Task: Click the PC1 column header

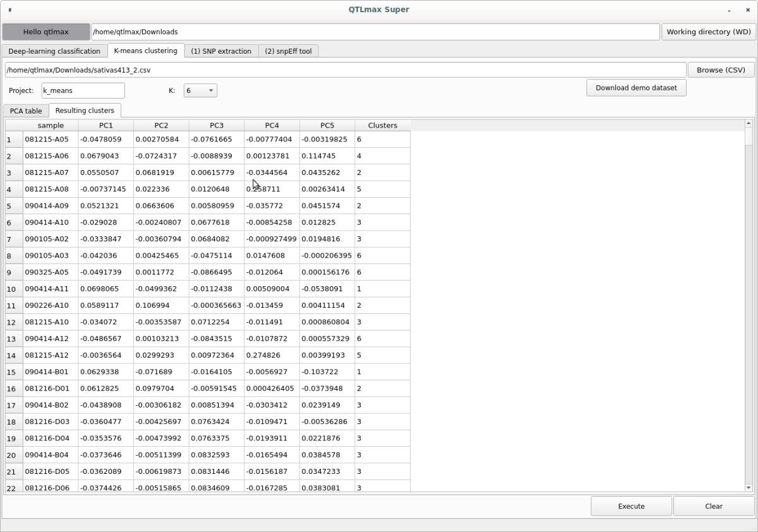Action: click(105, 126)
